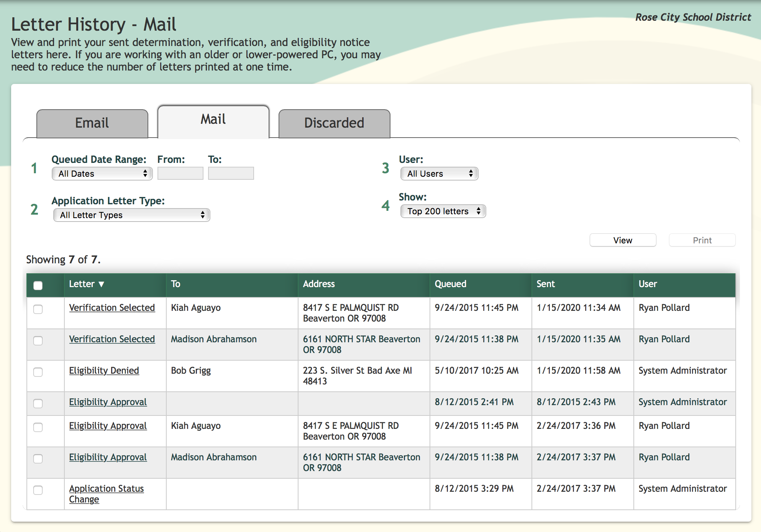Click the To date input field
The width and height of the screenshot is (761, 532).
(231, 173)
